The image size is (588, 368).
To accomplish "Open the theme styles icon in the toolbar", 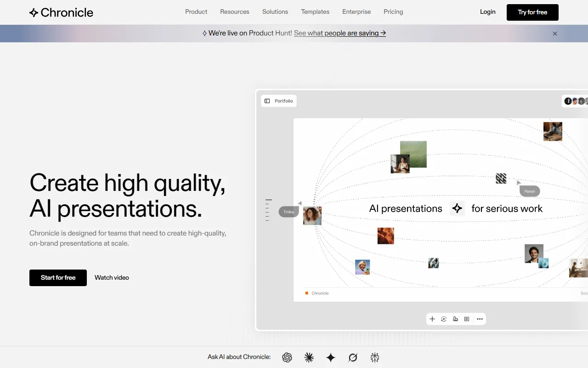I will point(455,319).
